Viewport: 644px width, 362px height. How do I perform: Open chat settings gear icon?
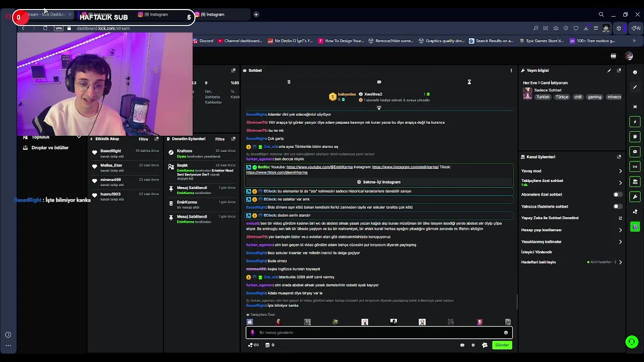pos(473,345)
